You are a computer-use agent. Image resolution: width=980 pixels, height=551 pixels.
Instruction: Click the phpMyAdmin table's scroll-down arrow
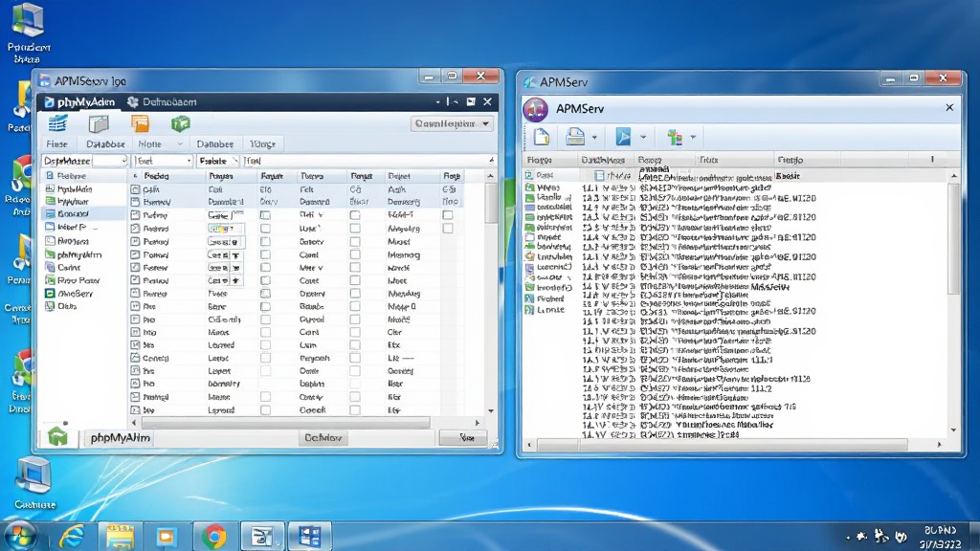pyautogui.click(x=491, y=411)
